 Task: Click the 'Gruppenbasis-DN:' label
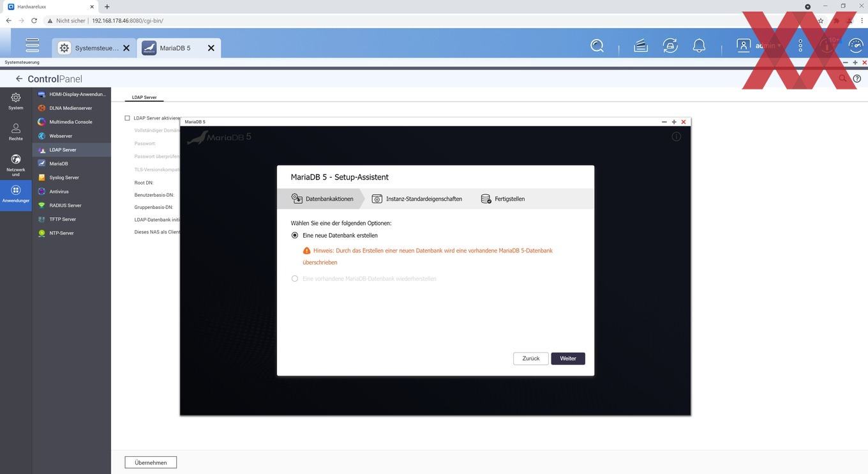153,207
